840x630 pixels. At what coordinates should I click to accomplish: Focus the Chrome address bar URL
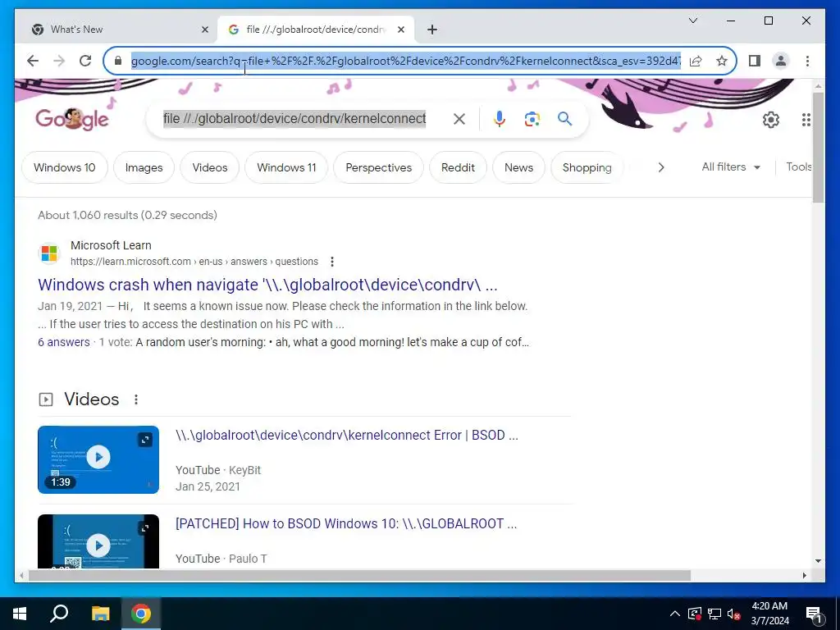406,61
